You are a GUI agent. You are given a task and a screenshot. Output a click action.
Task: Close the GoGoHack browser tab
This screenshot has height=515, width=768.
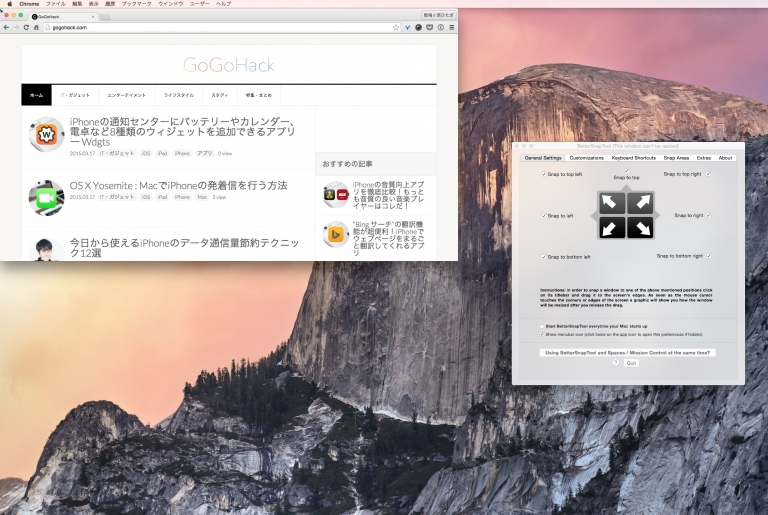pos(93,17)
